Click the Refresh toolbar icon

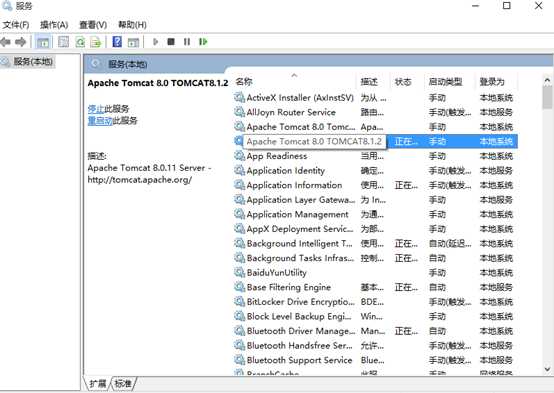(80, 42)
